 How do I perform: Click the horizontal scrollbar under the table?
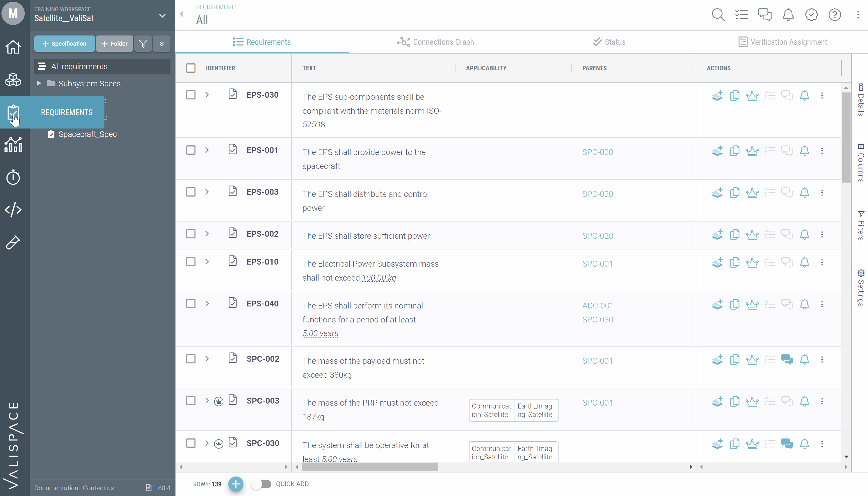(370, 467)
